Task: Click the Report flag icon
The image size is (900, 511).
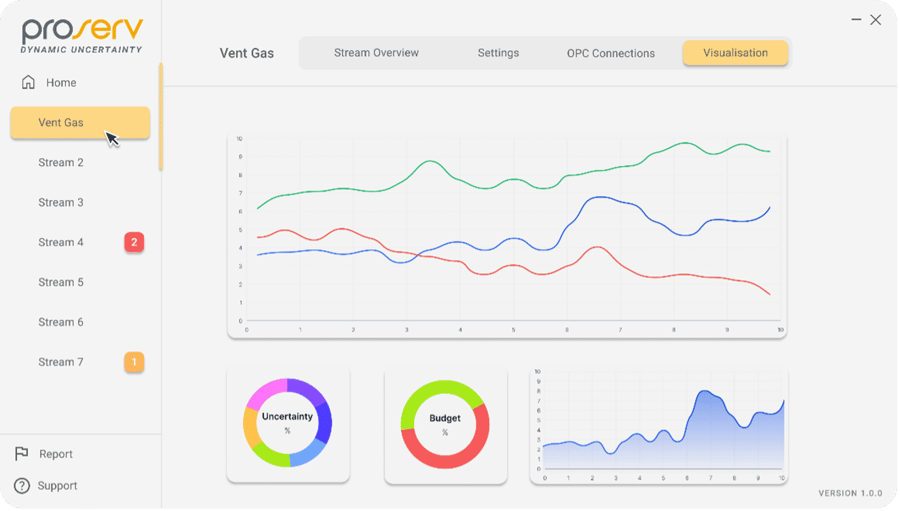Action: coord(22,454)
